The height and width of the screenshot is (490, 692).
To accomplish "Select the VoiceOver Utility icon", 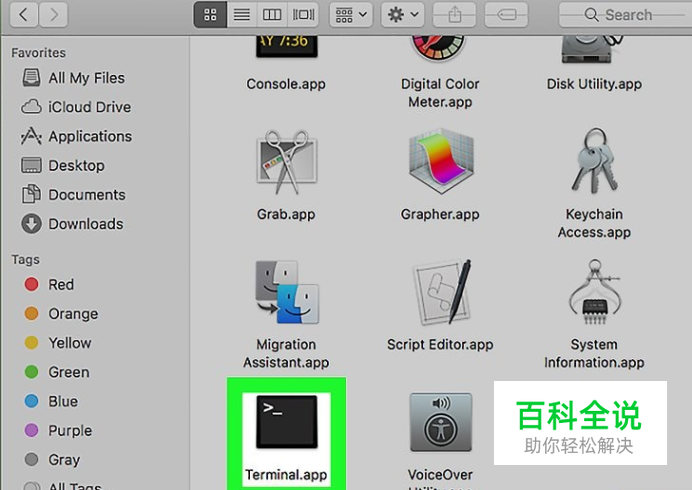I will (441, 422).
